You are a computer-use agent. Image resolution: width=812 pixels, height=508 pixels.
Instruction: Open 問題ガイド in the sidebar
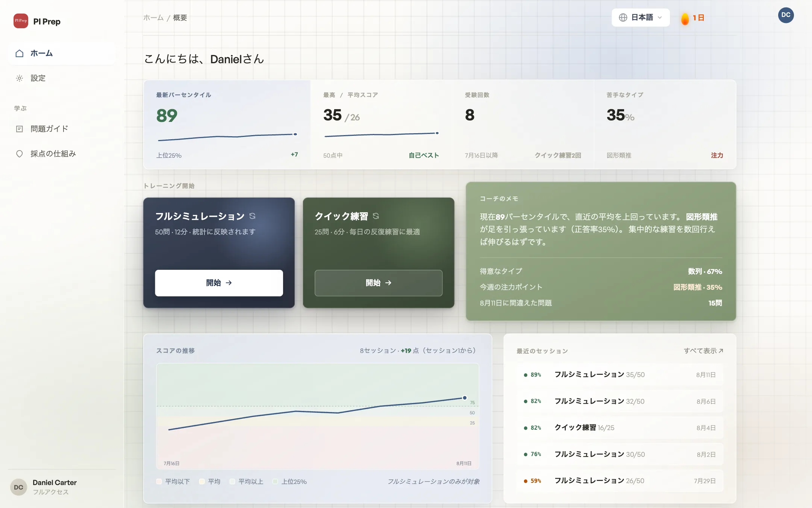(x=62, y=129)
